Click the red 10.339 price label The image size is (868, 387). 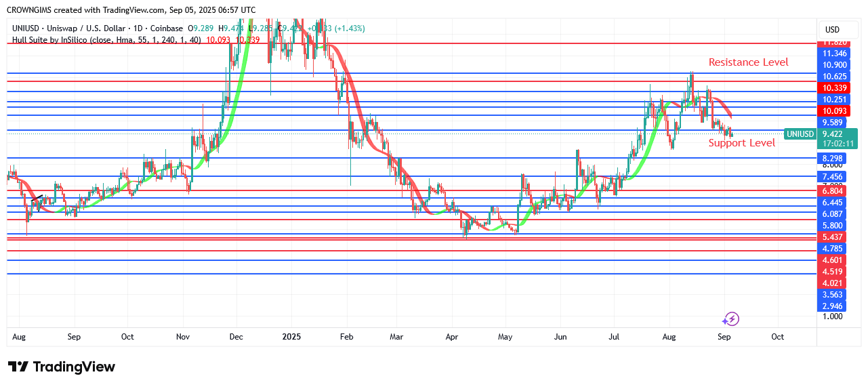pyautogui.click(x=834, y=88)
